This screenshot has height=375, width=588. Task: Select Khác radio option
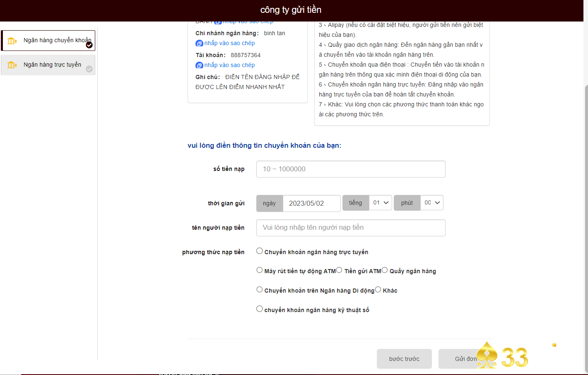click(x=378, y=289)
